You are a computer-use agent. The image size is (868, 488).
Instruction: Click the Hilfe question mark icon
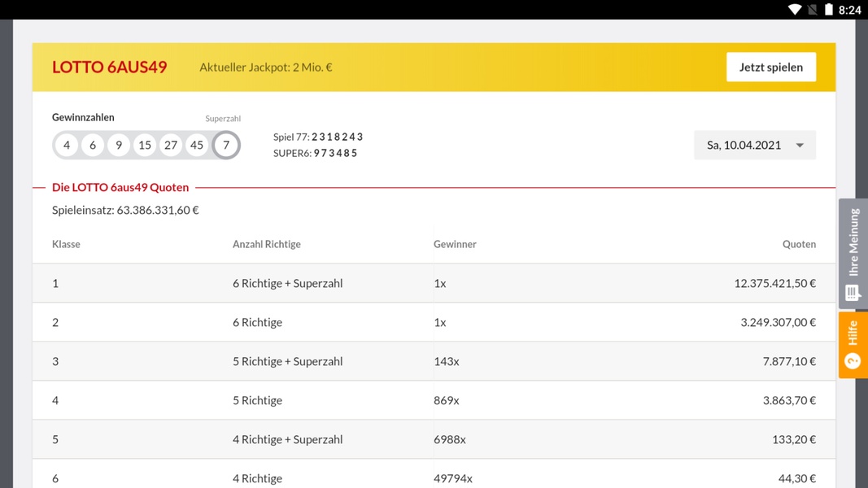tap(853, 361)
